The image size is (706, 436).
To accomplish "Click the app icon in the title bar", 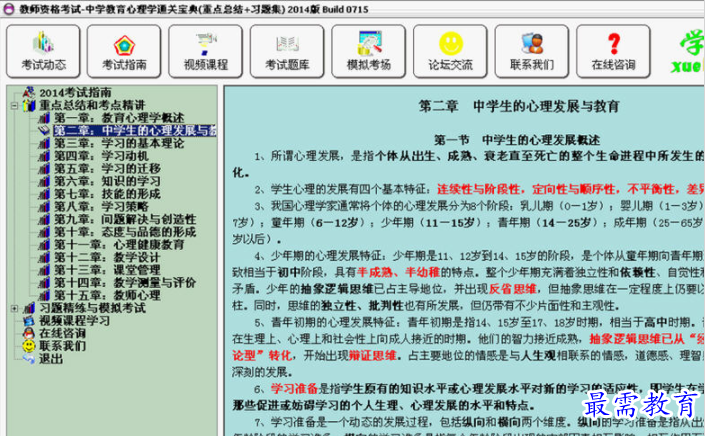I will point(8,9).
